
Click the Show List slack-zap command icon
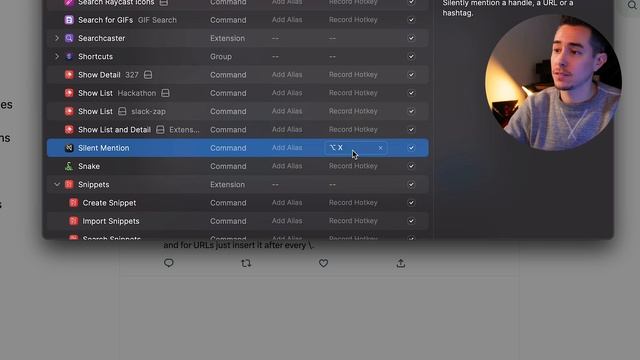69,111
